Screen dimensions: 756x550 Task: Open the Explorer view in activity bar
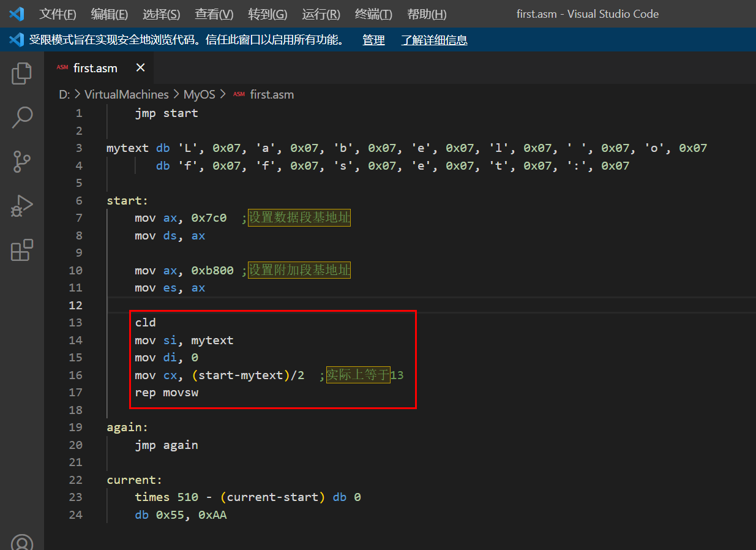(x=22, y=73)
